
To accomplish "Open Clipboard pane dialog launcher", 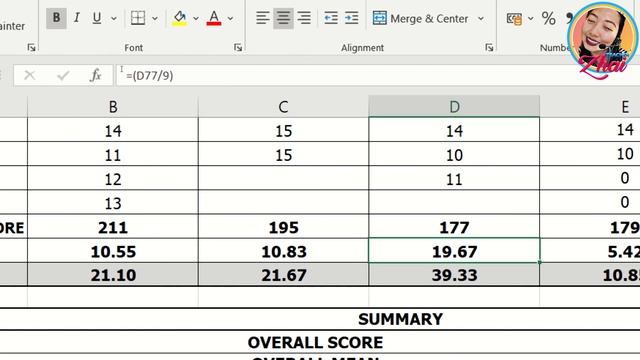I will click(31, 48).
